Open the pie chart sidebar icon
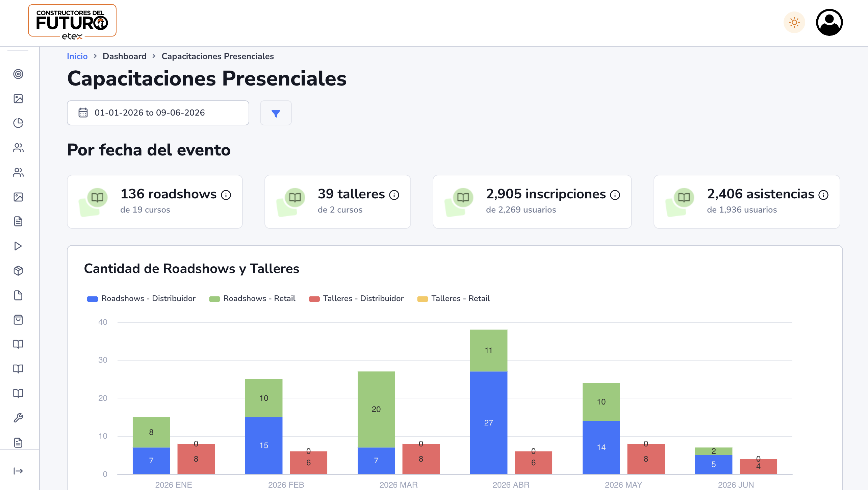Image resolution: width=868 pixels, height=490 pixels. click(x=18, y=123)
